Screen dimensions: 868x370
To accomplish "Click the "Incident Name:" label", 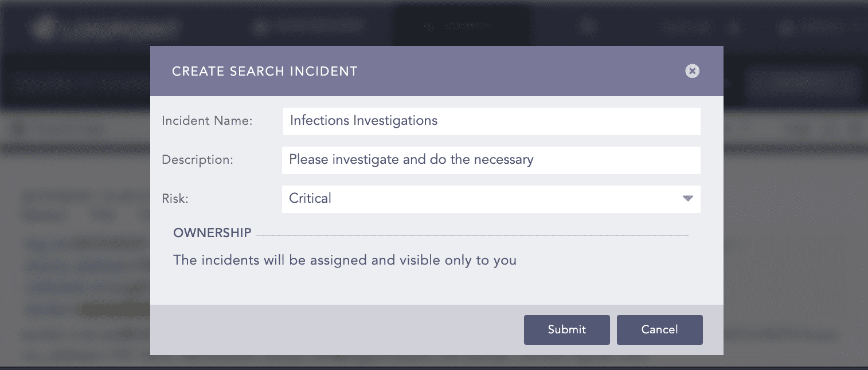I will [207, 121].
